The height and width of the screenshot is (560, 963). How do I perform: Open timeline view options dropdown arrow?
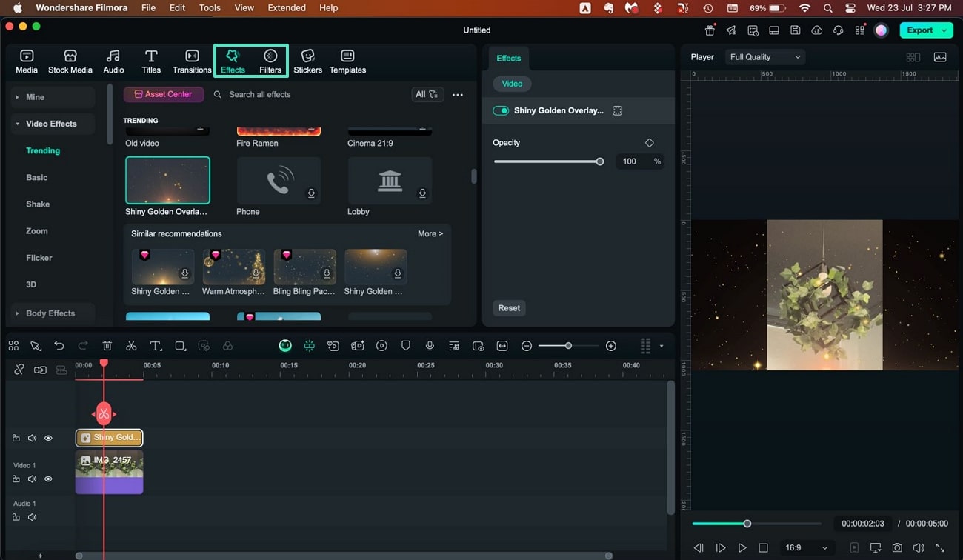(662, 346)
